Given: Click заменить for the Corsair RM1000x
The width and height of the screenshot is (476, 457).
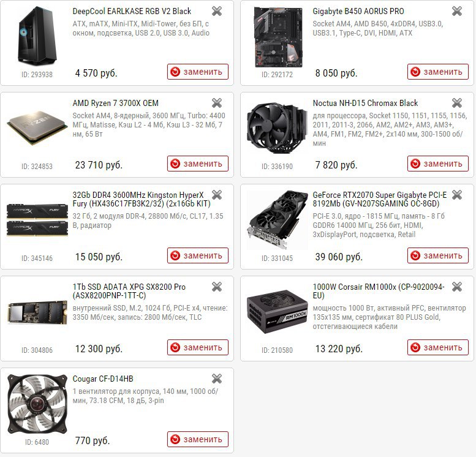Looking at the screenshot, I should coord(438,347).
